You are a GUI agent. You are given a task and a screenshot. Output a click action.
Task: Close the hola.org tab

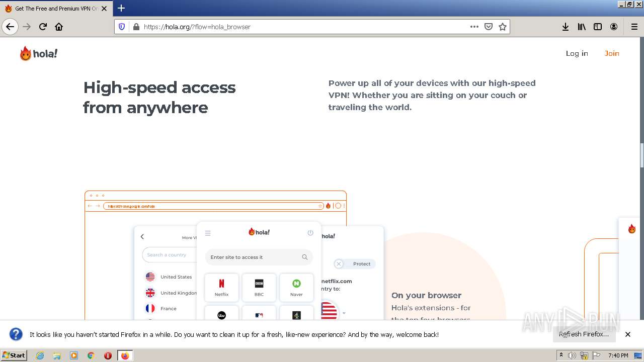click(104, 9)
